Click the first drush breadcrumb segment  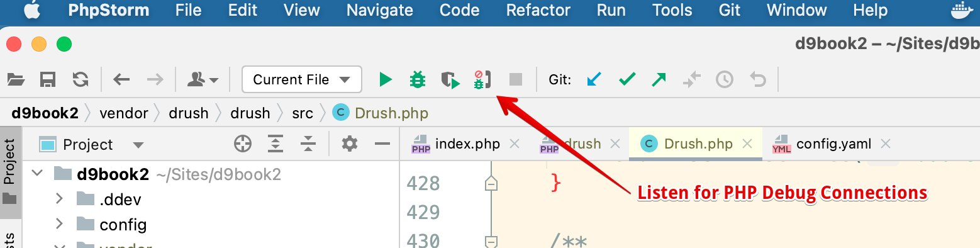coord(189,113)
